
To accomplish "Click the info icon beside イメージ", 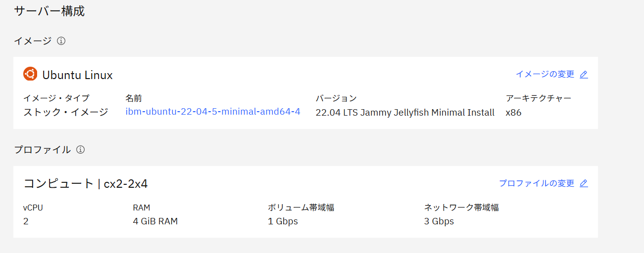I will pos(61,41).
